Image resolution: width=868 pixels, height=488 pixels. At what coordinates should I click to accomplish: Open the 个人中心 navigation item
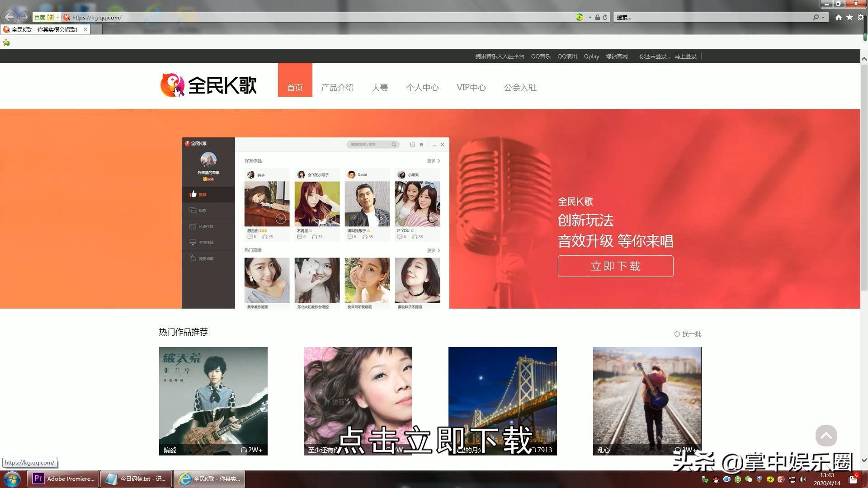click(422, 88)
